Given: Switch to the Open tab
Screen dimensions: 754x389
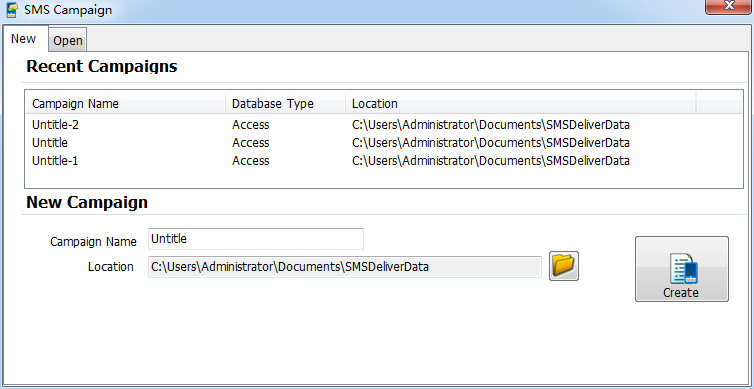Looking at the screenshot, I should point(68,41).
